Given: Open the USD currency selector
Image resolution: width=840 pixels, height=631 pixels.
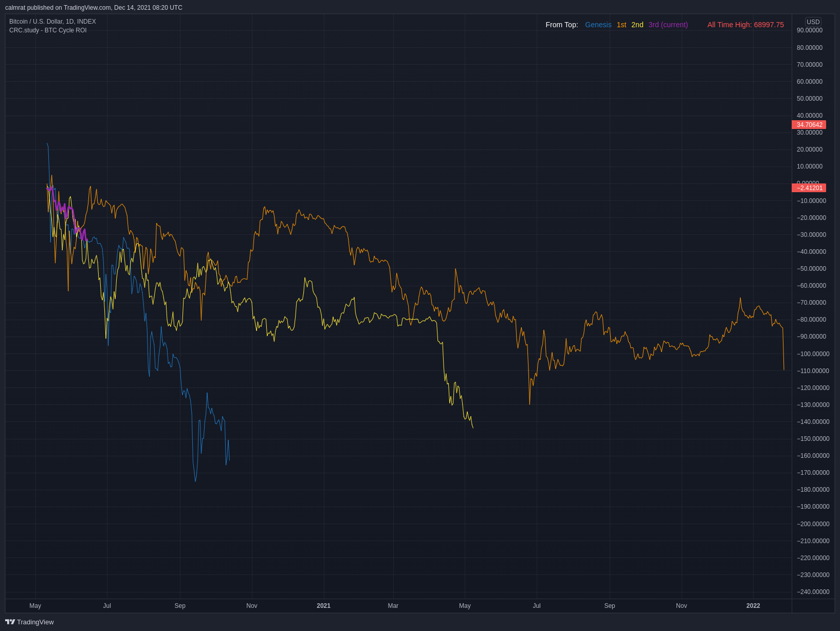Looking at the screenshot, I should 813,22.
